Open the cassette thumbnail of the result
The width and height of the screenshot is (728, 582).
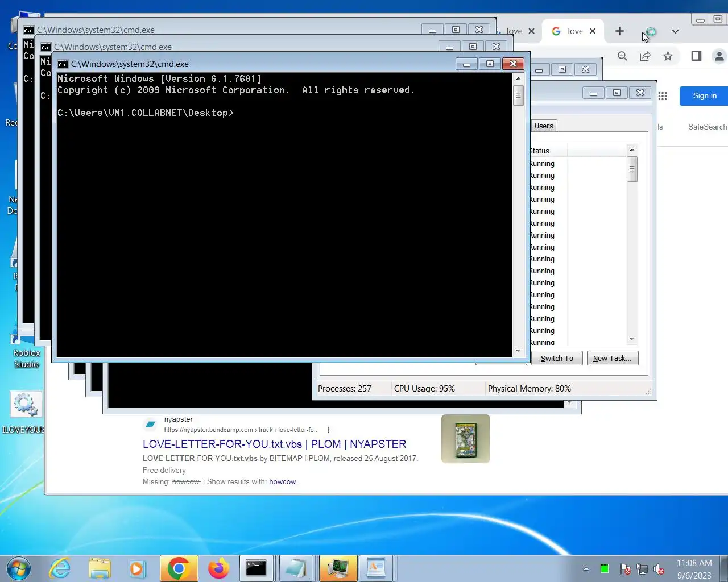point(465,439)
